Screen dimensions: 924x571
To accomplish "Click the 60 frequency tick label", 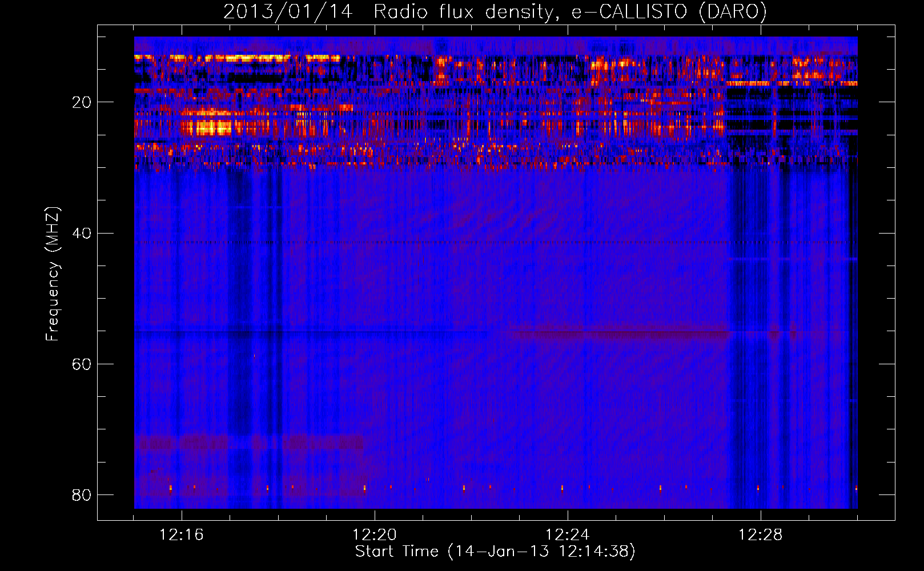I will (82, 364).
